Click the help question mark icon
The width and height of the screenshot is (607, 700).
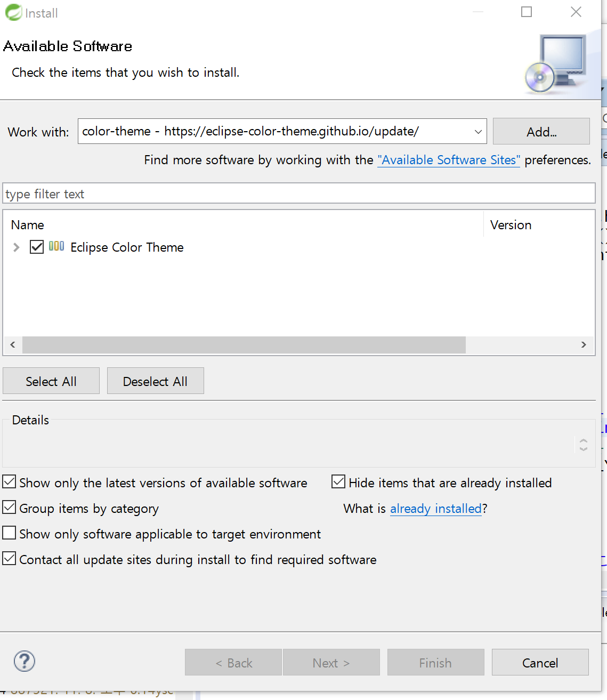[25, 662]
